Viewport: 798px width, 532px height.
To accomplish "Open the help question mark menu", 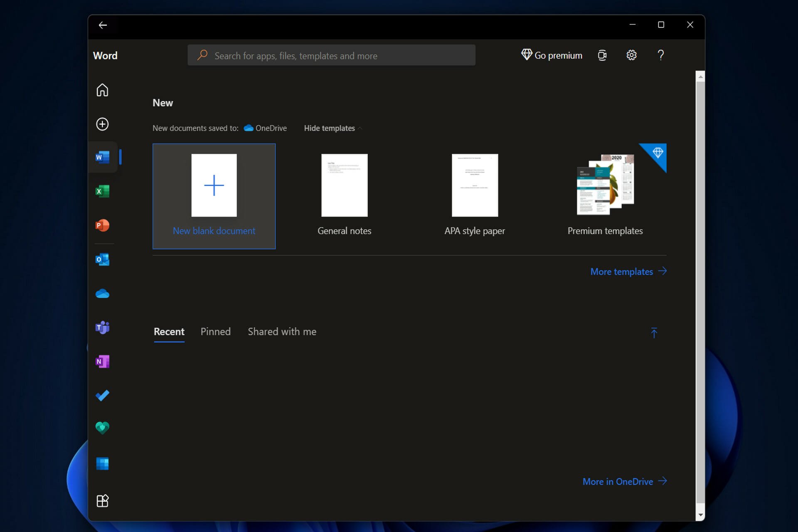I will [x=660, y=55].
